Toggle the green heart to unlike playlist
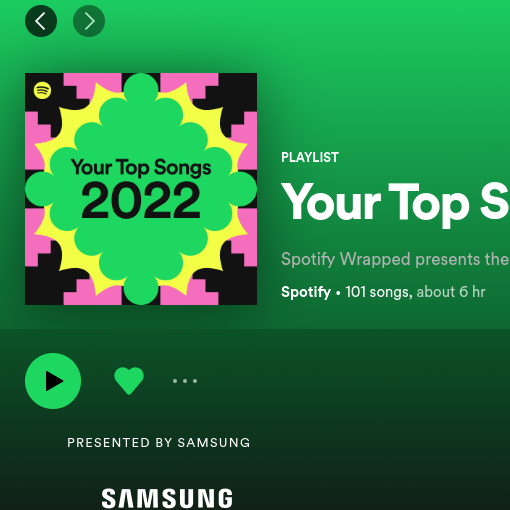Image resolution: width=510 pixels, height=510 pixels. [x=129, y=381]
